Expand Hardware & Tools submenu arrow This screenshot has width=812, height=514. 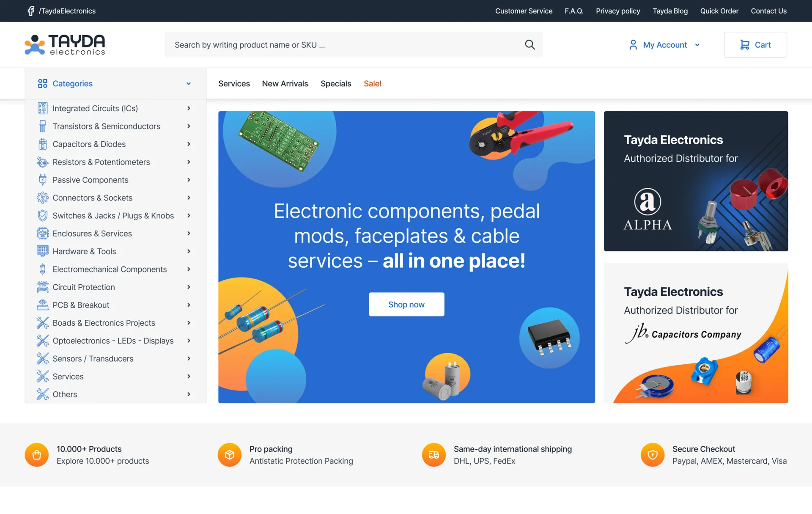189,251
